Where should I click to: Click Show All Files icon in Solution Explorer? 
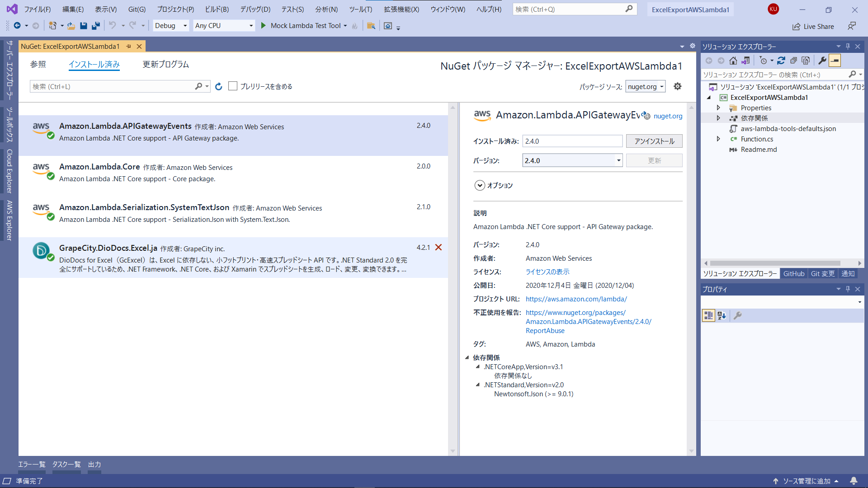pos(806,61)
